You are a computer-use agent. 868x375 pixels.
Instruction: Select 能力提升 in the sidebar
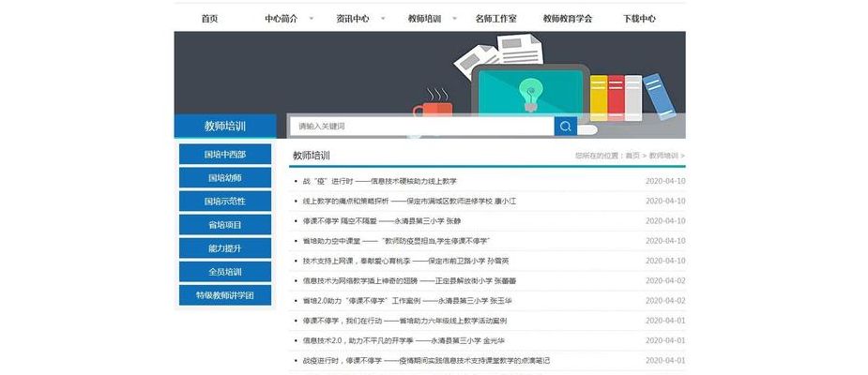click(225, 248)
